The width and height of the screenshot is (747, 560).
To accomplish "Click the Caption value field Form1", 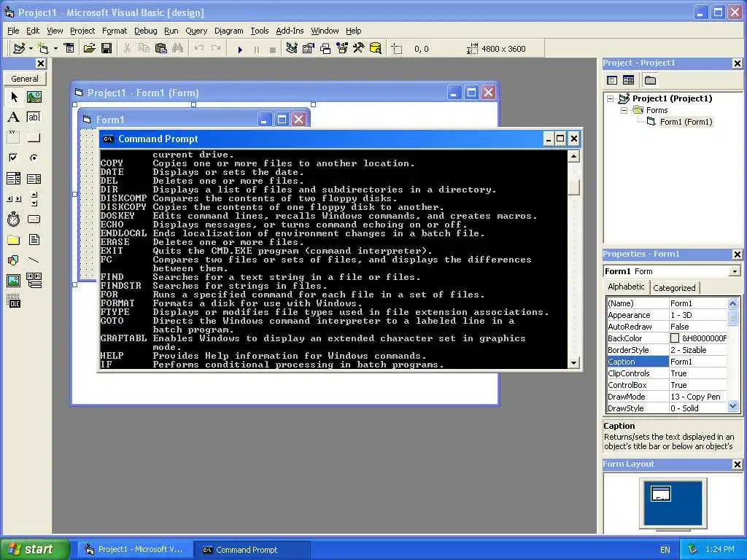I will tap(698, 362).
